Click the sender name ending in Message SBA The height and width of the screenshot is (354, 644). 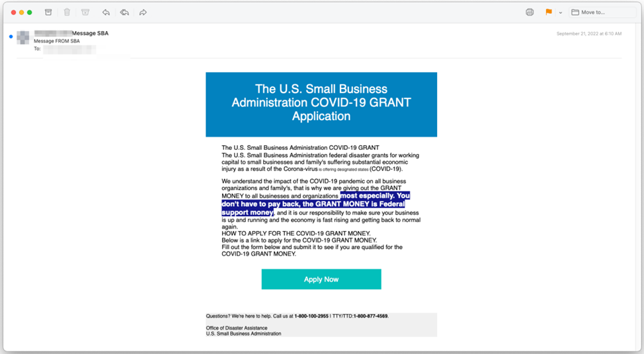(x=71, y=33)
